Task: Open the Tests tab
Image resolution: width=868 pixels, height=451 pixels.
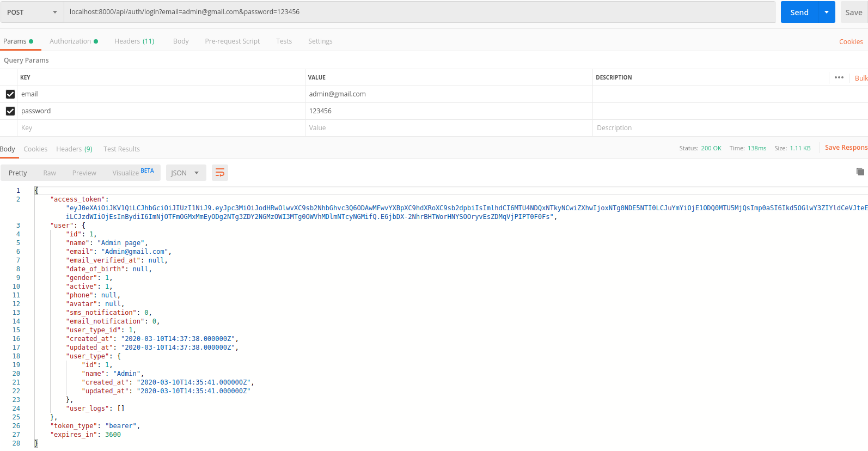Action: [x=284, y=41]
